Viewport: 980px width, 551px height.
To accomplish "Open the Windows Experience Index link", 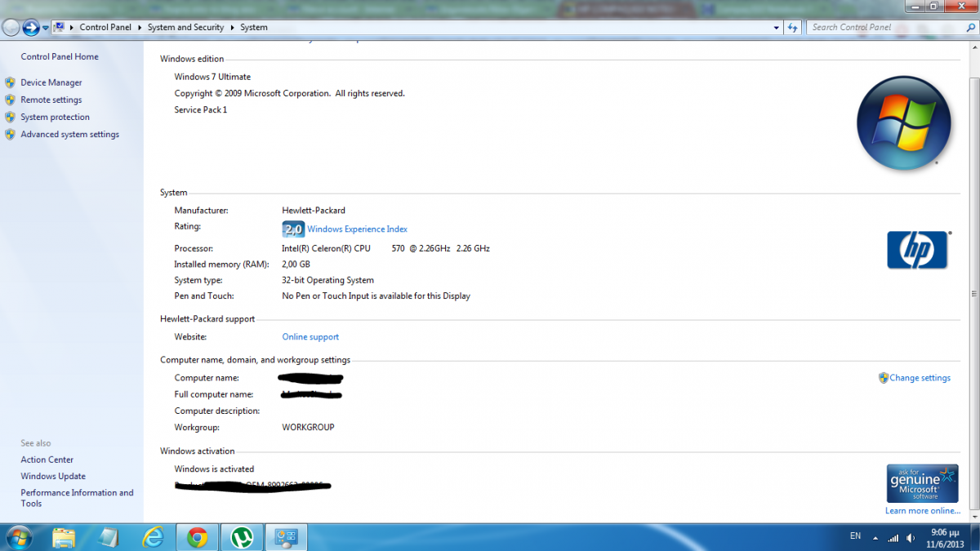I will click(x=357, y=229).
